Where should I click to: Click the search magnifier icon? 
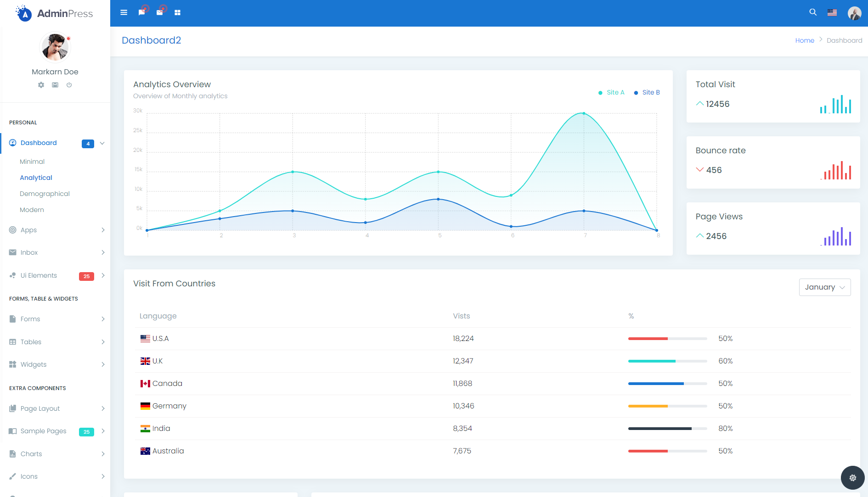point(813,12)
